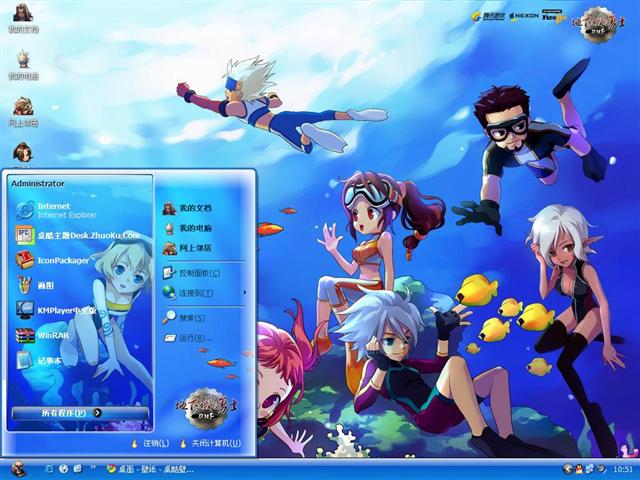Image resolution: width=640 pixels, height=480 pixels.
Task: Launch IconPackager from Start menu
Action: tap(52, 260)
